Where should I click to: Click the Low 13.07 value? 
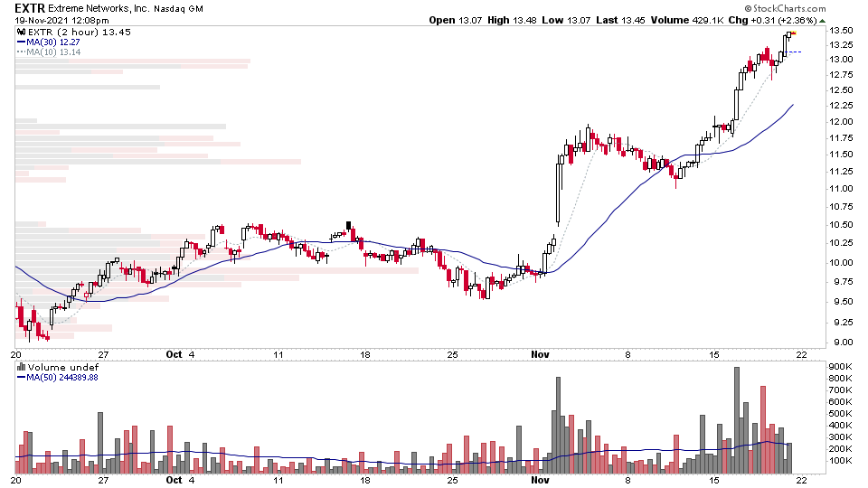coord(566,21)
